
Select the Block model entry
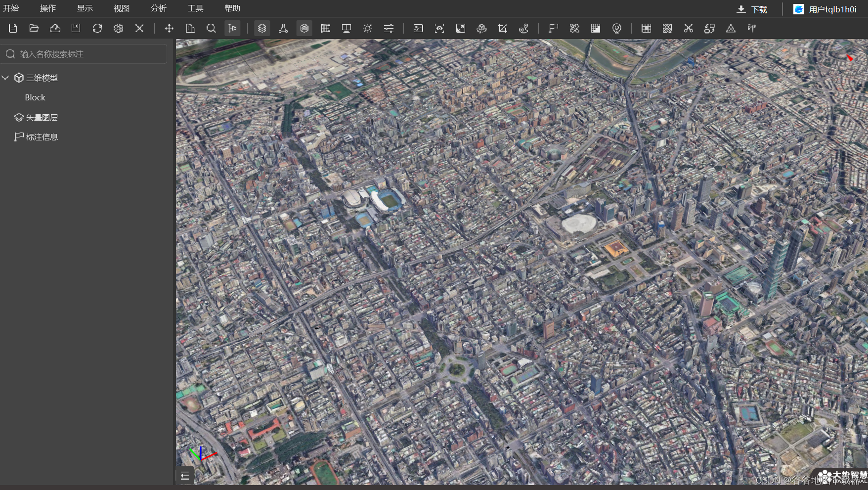point(35,97)
